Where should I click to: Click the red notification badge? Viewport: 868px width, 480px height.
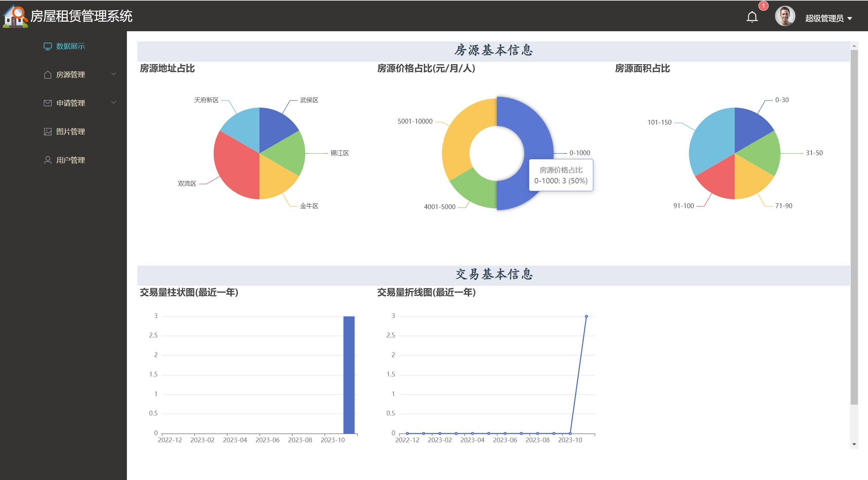[763, 6]
